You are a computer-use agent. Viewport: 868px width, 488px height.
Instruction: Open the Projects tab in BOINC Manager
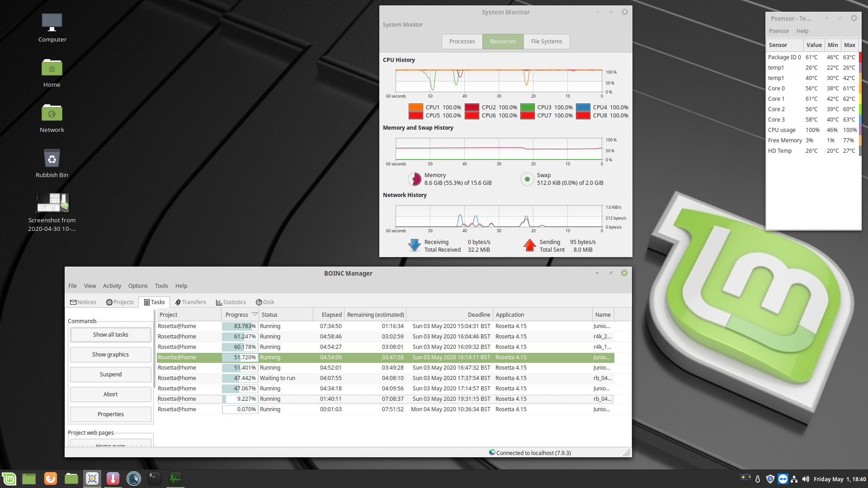(x=120, y=302)
